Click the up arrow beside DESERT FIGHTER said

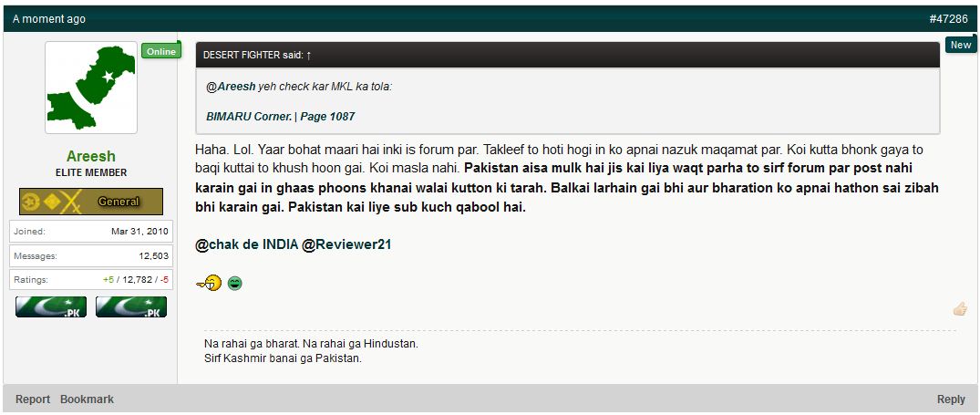click(309, 55)
